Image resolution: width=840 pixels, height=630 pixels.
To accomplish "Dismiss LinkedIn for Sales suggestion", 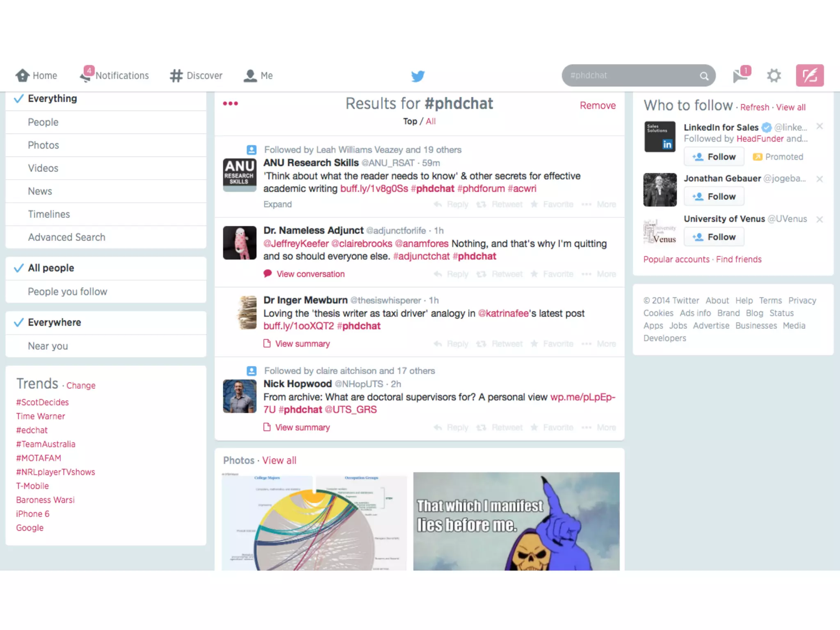I will 819,126.
